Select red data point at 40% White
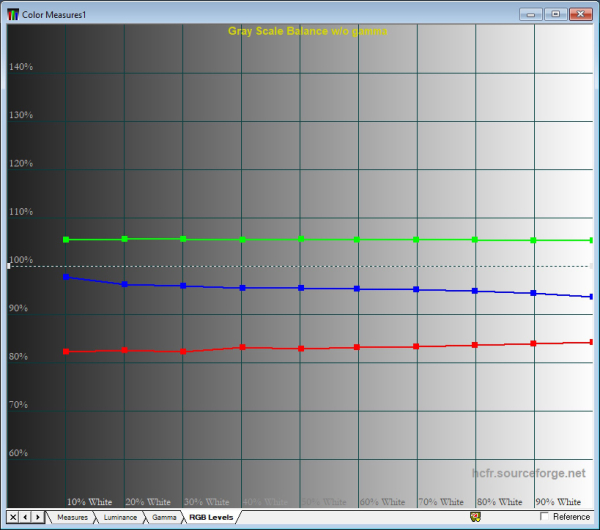This screenshot has width=600, height=530. [242, 347]
